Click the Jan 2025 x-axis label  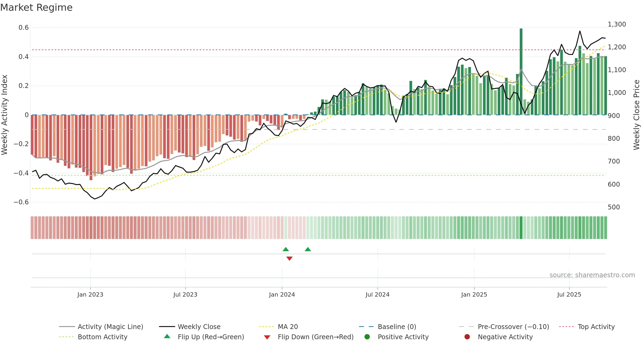pos(474,294)
